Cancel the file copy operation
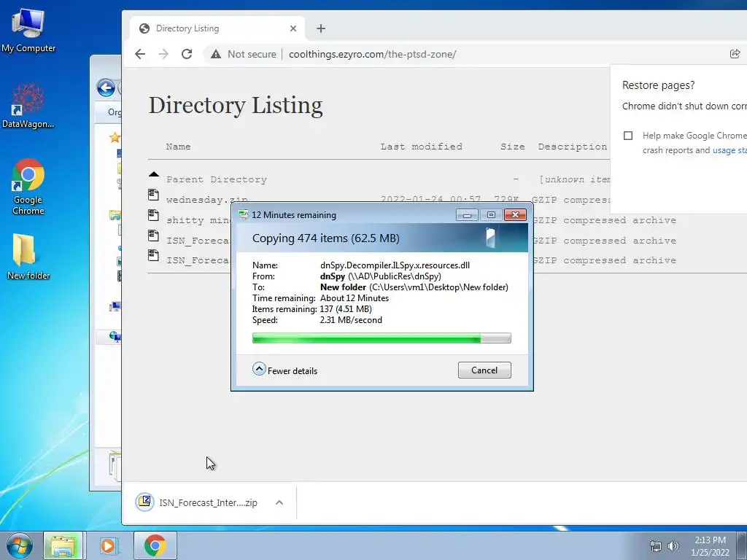This screenshot has width=747, height=560. [x=484, y=370]
